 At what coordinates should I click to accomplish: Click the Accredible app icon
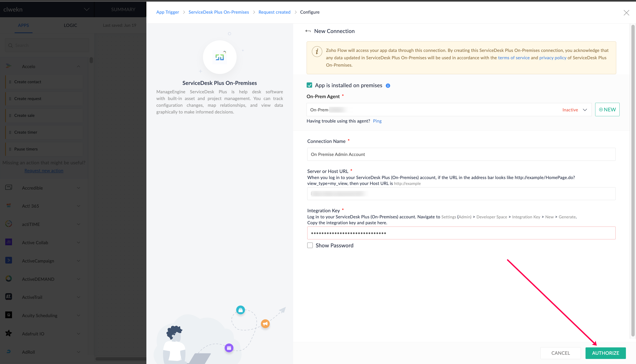point(9,187)
